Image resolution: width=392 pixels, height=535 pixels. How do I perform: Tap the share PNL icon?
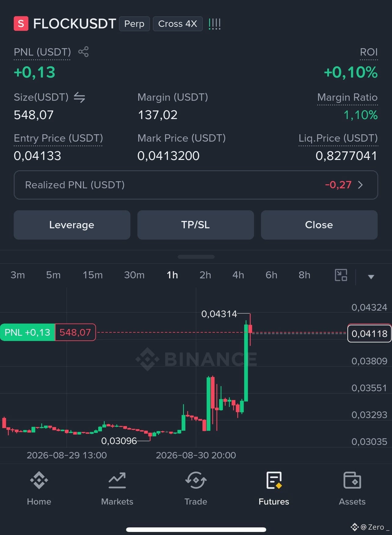[x=83, y=52]
